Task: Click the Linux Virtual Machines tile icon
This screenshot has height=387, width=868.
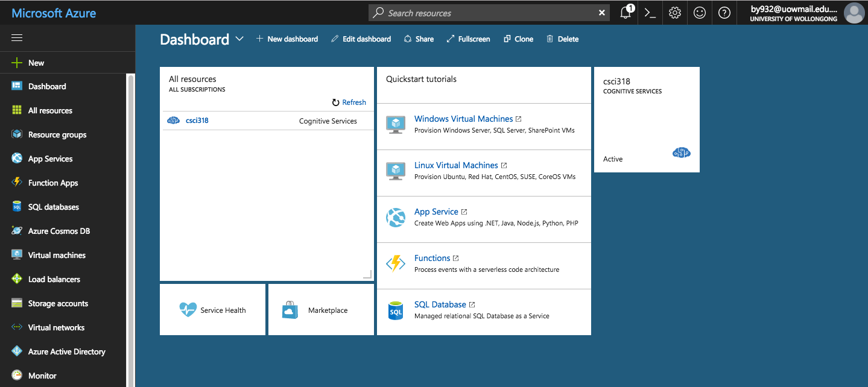Action: (x=396, y=171)
